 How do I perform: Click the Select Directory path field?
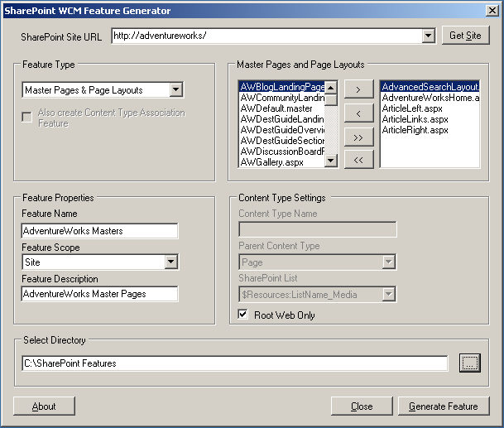tap(235, 363)
